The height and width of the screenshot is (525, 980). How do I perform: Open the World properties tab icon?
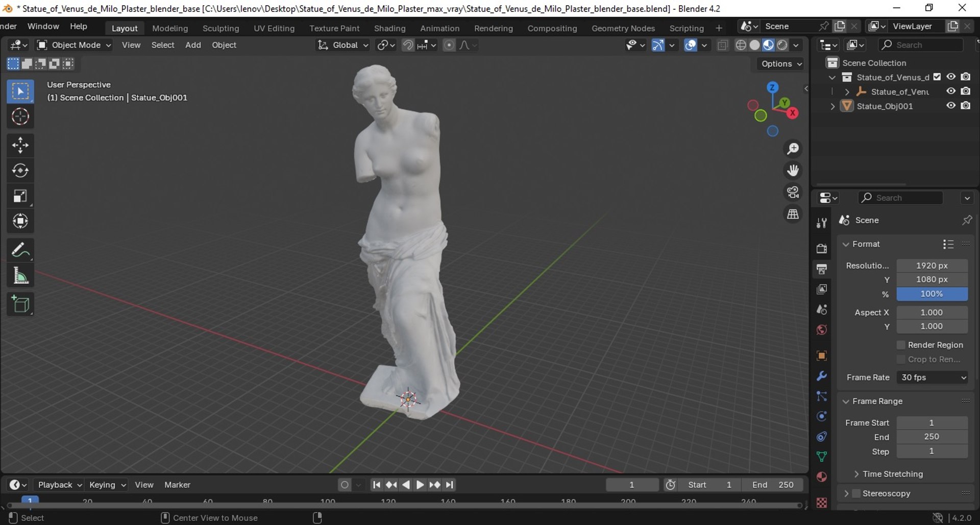821,330
